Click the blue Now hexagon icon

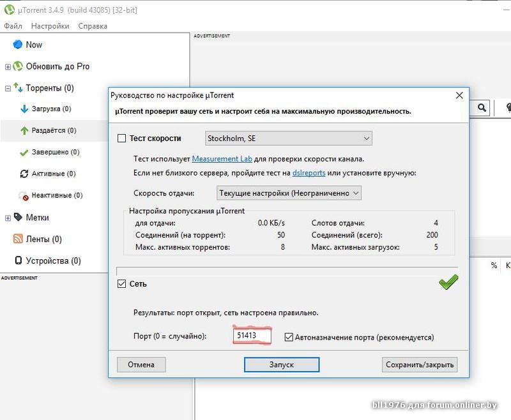[18, 44]
